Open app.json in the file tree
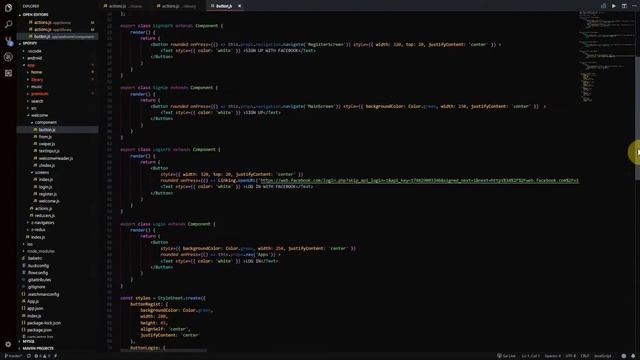The width and height of the screenshot is (640, 360). pyautogui.click(x=35, y=308)
